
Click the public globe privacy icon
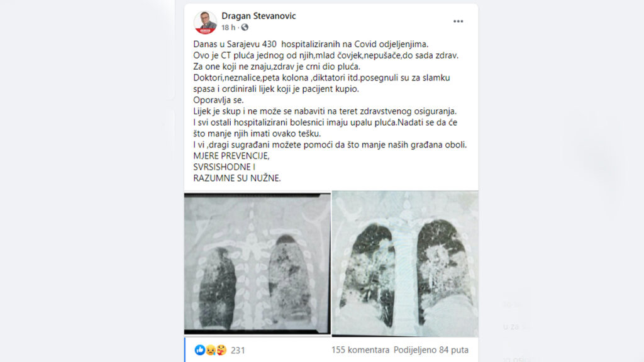[x=245, y=28]
